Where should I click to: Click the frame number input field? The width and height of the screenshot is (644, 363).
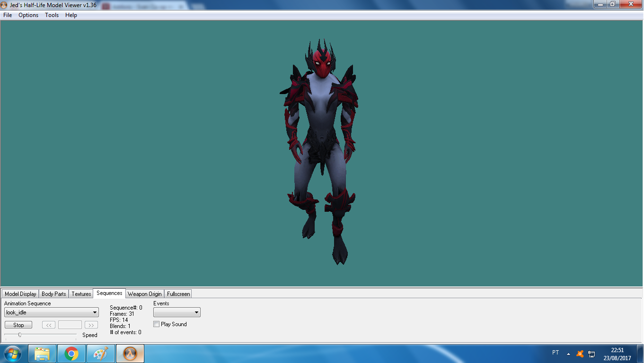tap(70, 325)
